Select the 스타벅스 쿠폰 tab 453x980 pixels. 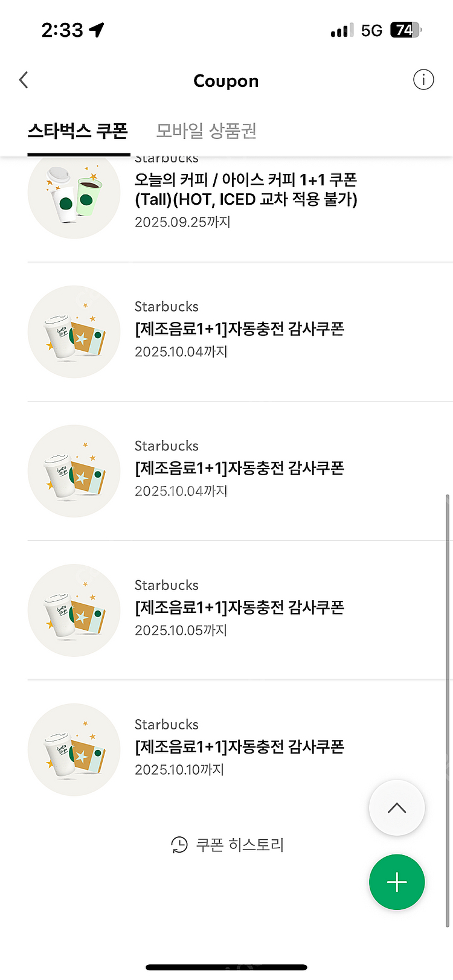(78, 130)
